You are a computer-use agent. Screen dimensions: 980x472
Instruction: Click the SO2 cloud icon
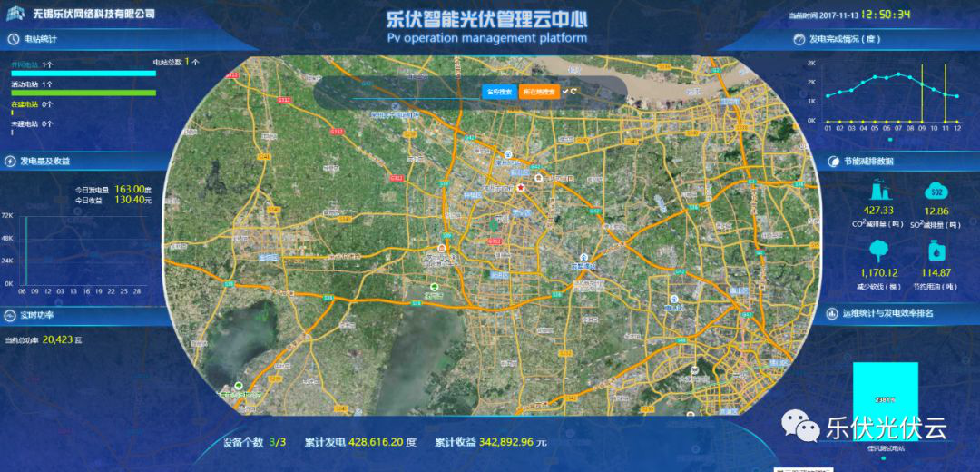(935, 190)
